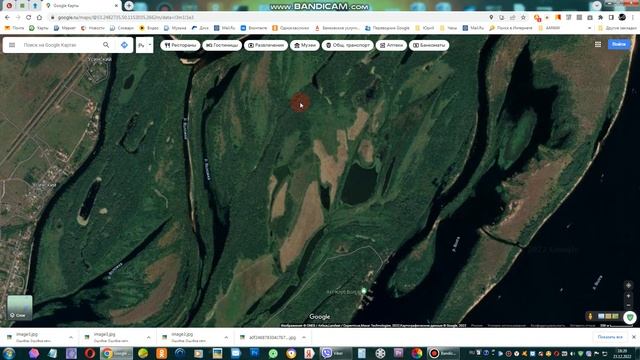Click the Google Chrome taskbar button
Viewport: 640px width, 360px height.
pyautogui.click(x=116, y=353)
